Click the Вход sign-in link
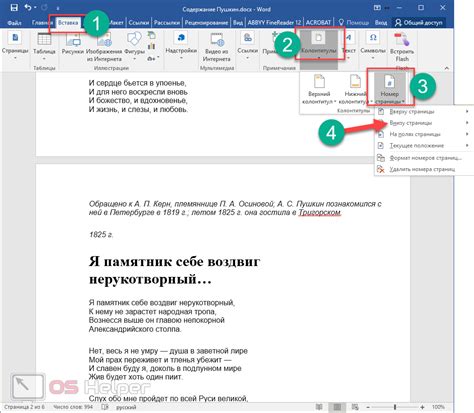Screen dimensions: 474x413 click(381, 23)
